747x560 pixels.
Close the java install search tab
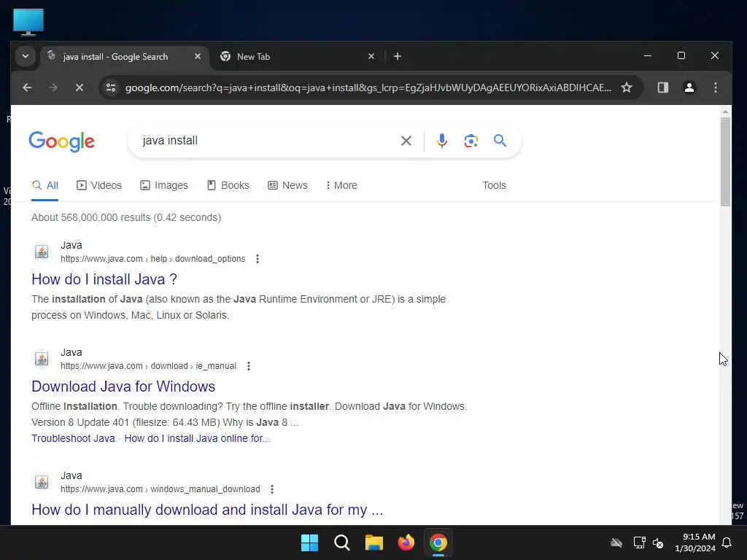[198, 57]
